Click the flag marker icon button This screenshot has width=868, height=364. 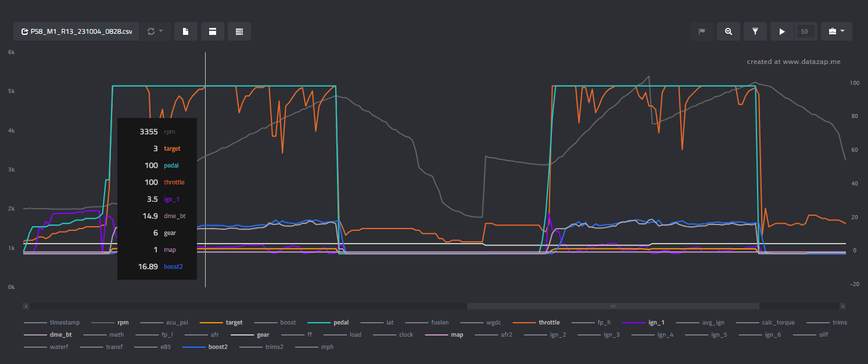702,31
